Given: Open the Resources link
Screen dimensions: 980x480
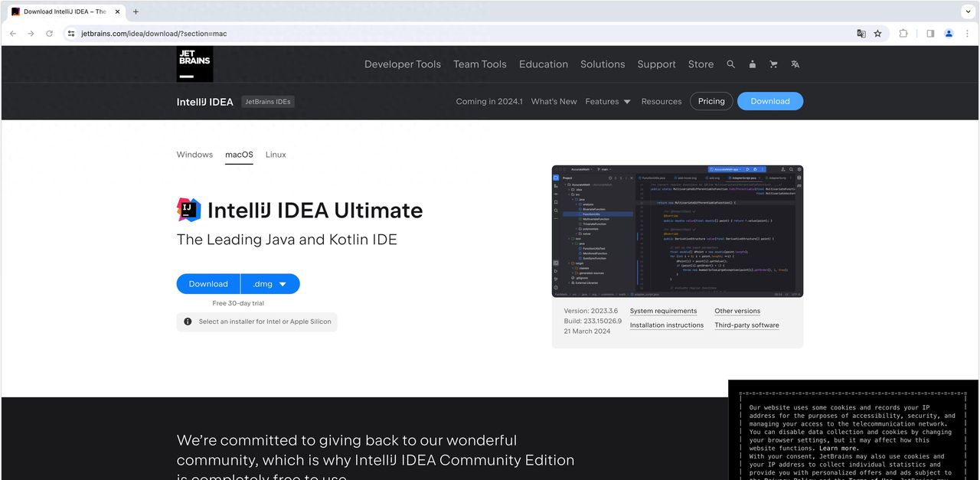Looking at the screenshot, I should coord(661,101).
